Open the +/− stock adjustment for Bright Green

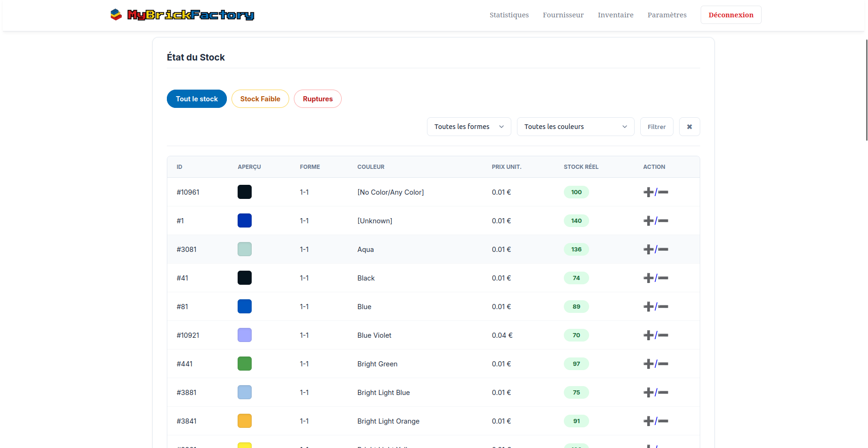click(655, 364)
